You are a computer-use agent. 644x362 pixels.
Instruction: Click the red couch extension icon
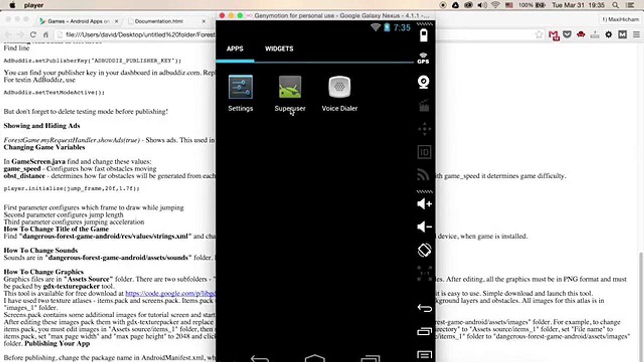(581, 35)
